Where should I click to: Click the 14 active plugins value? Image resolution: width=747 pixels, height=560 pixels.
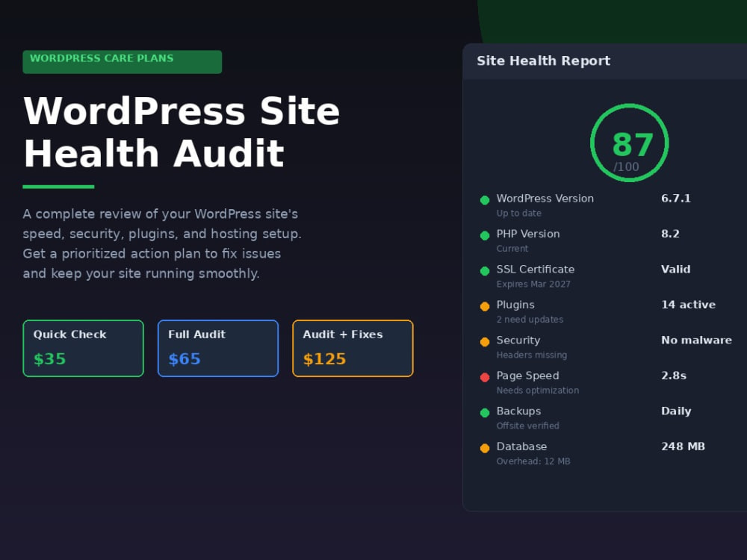click(689, 305)
